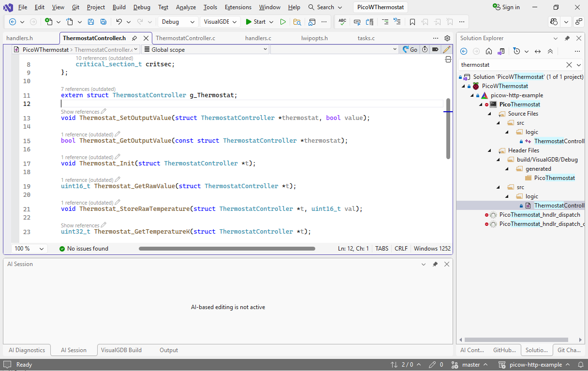Click the pencil icon in the navigation bar
The width and height of the screenshot is (588, 371).
447,49
